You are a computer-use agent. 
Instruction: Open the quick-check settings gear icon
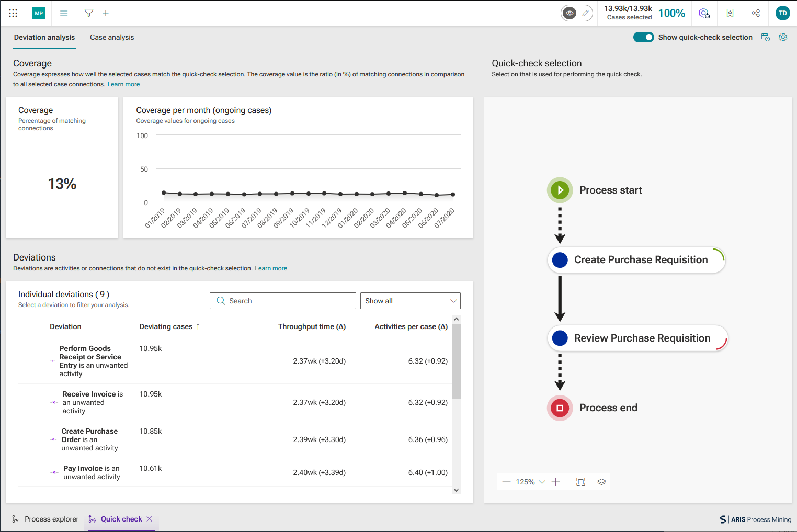pyautogui.click(x=783, y=37)
